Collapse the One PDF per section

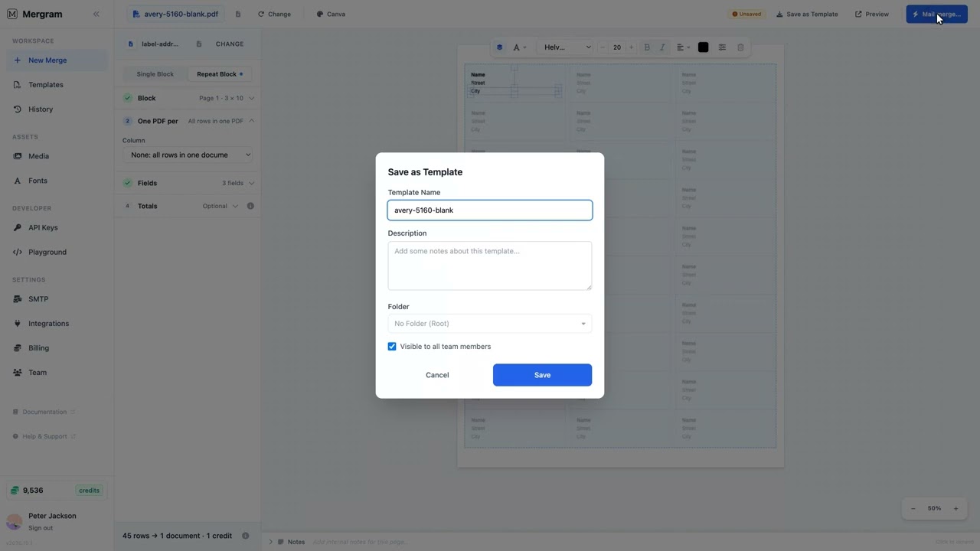click(x=189, y=121)
